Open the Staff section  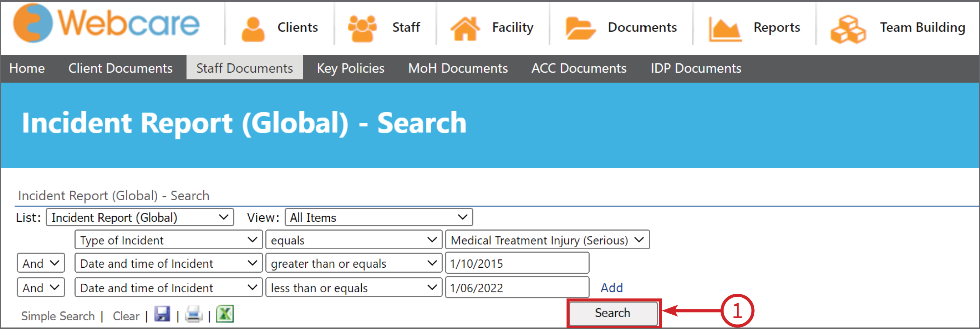pos(406,27)
